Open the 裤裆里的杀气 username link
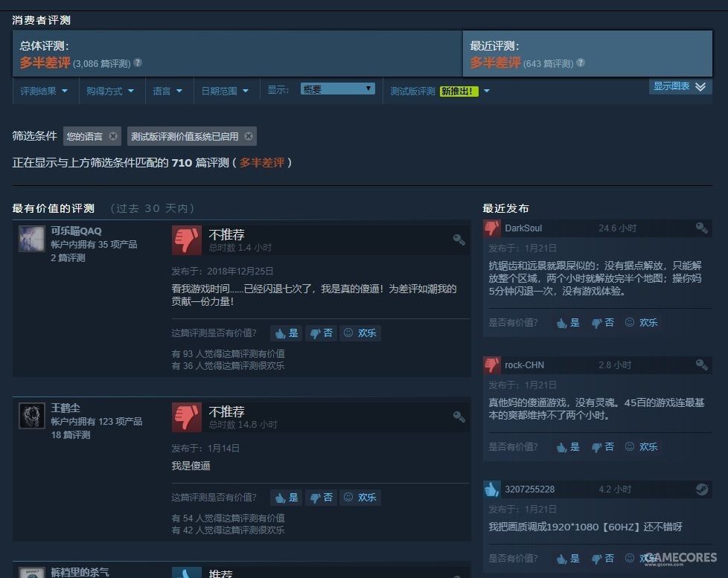The width and height of the screenshot is (728, 578). 80,573
